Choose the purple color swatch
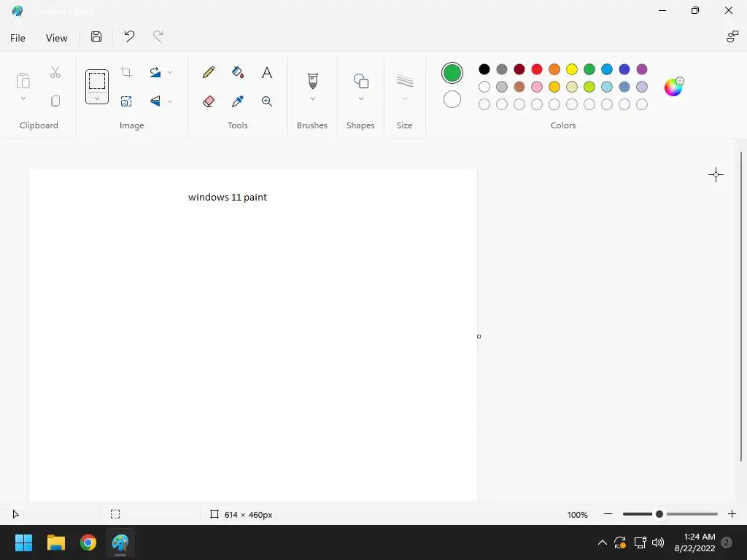 [642, 69]
